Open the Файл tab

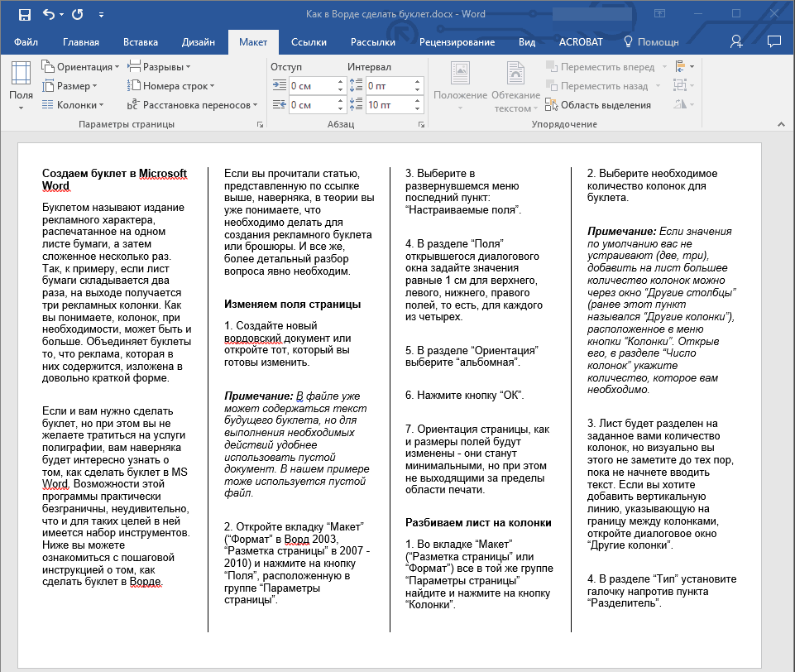coord(26,42)
